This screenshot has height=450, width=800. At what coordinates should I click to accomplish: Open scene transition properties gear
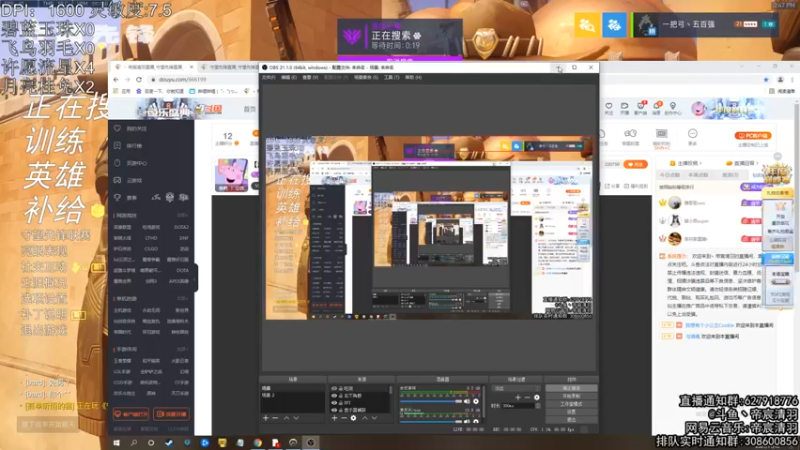(x=537, y=397)
